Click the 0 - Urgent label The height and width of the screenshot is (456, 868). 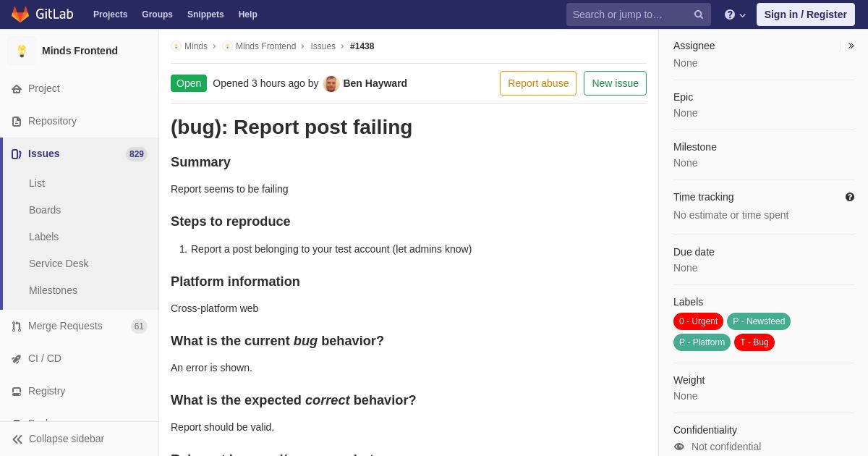[x=698, y=321]
